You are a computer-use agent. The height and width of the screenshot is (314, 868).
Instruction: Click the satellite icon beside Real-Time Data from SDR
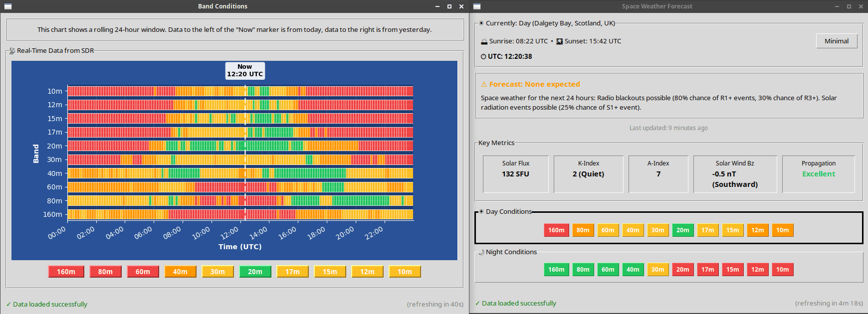tap(12, 51)
